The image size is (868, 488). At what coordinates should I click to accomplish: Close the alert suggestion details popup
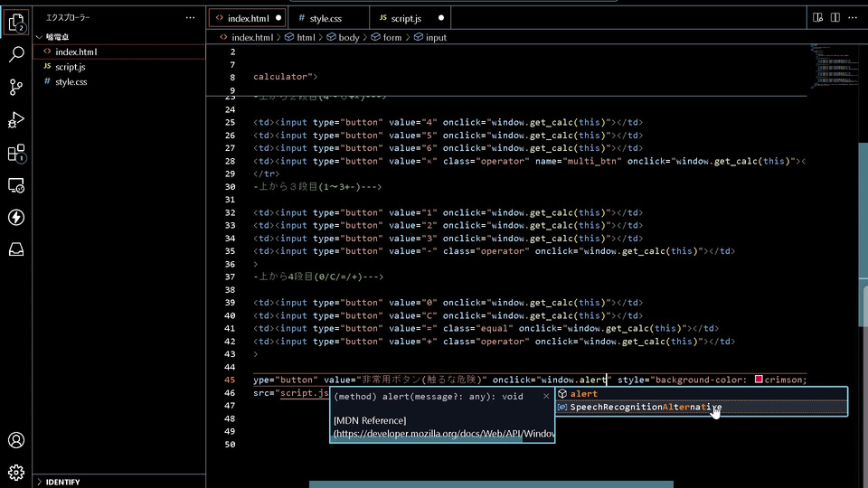545,396
